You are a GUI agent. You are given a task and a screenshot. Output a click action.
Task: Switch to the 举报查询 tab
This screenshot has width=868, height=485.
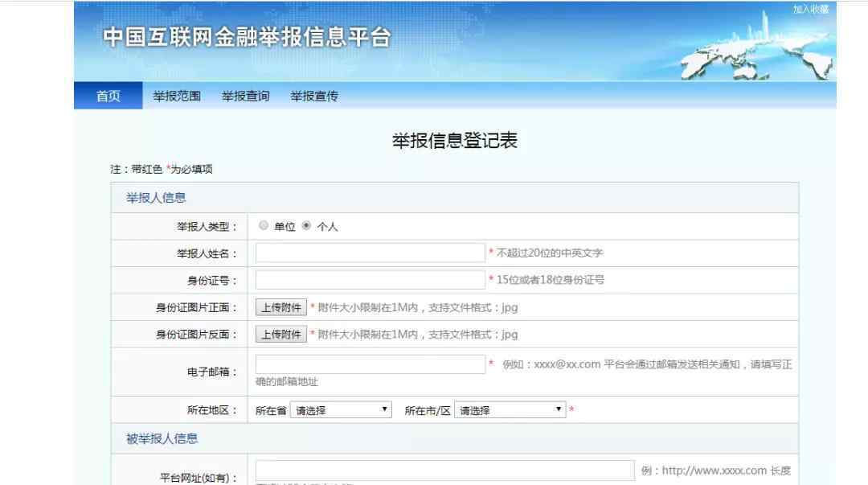245,96
